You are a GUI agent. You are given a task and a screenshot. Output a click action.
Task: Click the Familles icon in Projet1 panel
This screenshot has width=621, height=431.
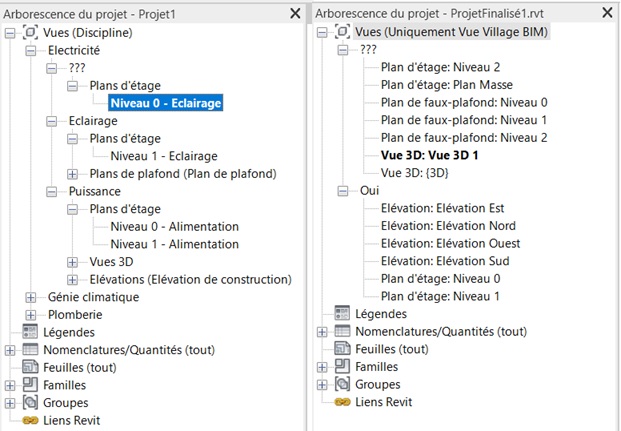(x=30, y=385)
